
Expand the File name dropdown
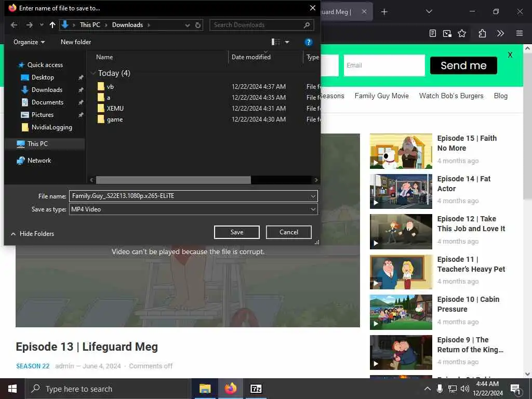click(x=313, y=196)
